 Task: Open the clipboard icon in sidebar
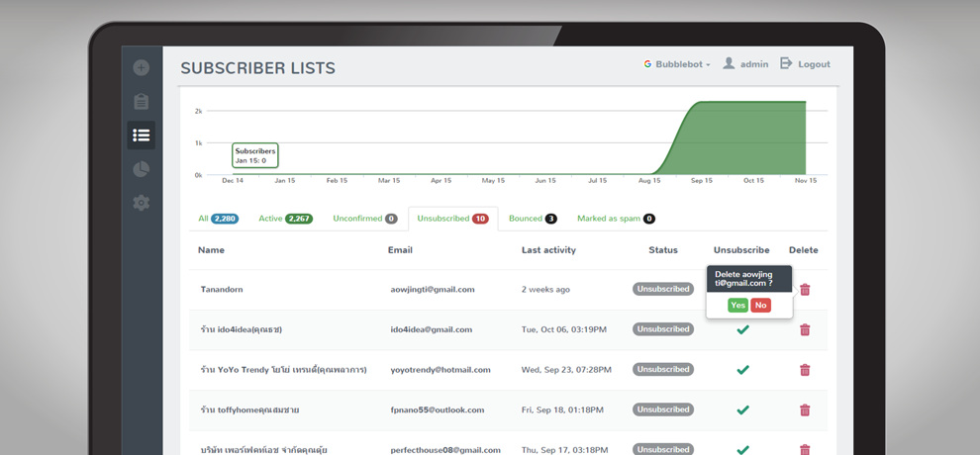(x=142, y=101)
